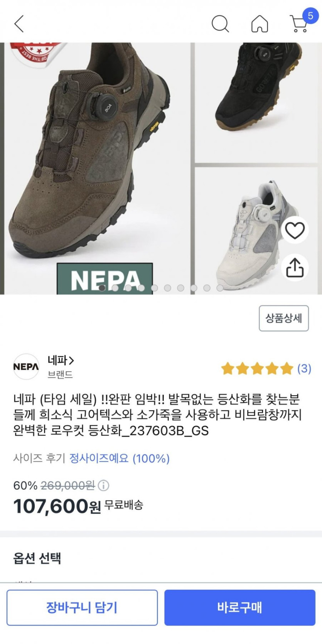
Task: Toggle the heart wishlist button
Action: (x=295, y=230)
